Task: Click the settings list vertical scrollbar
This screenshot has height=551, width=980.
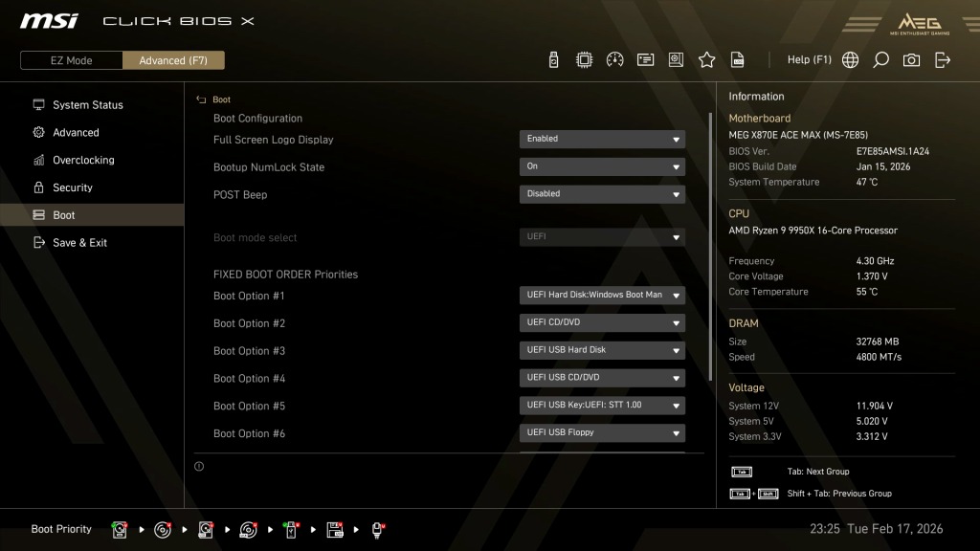Action: pos(710,247)
